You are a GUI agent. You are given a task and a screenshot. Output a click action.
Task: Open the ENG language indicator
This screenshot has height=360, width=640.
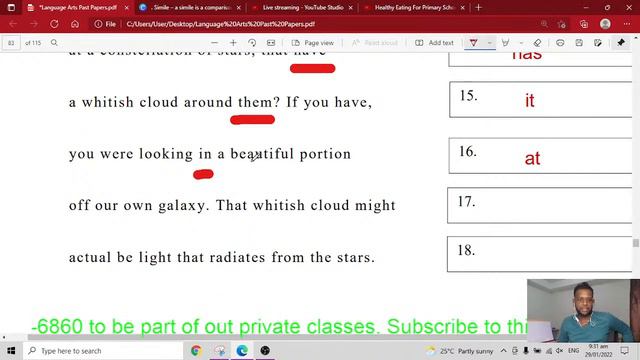tap(573, 351)
